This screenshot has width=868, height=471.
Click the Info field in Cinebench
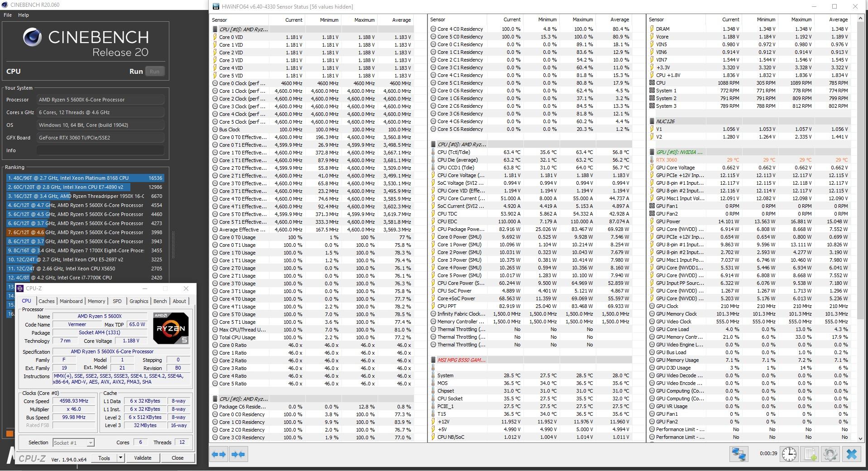(100, 150)
